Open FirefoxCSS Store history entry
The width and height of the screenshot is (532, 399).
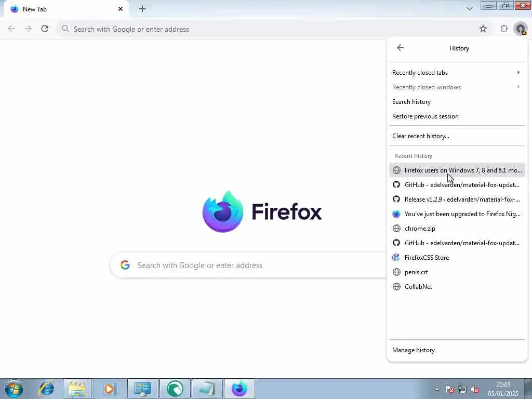pyautogui.click(x=457, y=258)
